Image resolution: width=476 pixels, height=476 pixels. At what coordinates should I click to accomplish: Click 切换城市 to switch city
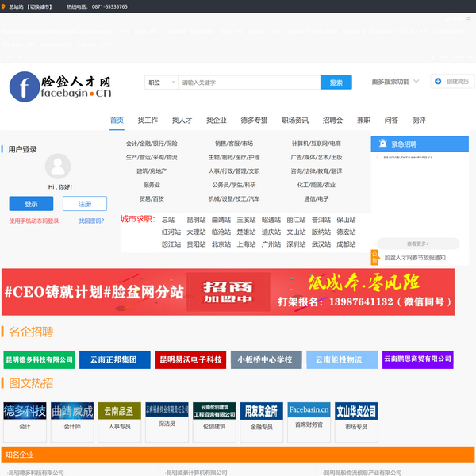(40, 6)
